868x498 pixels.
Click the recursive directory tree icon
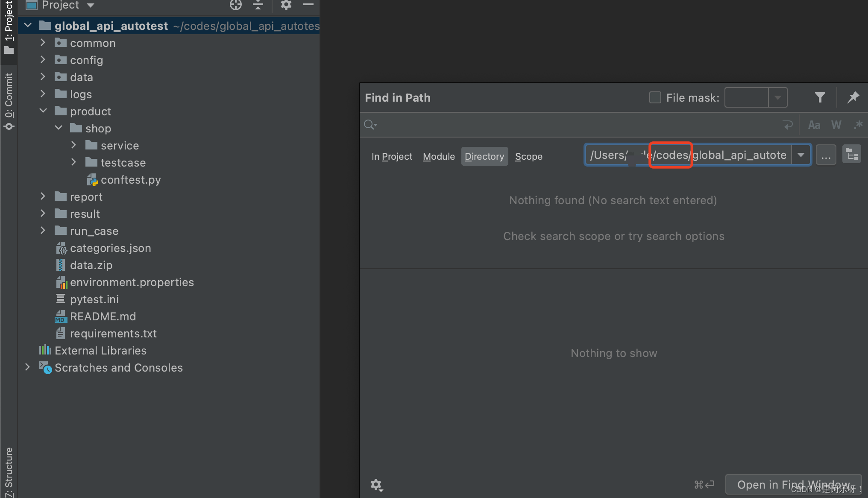pyautogui.click(x=851, y=155)
